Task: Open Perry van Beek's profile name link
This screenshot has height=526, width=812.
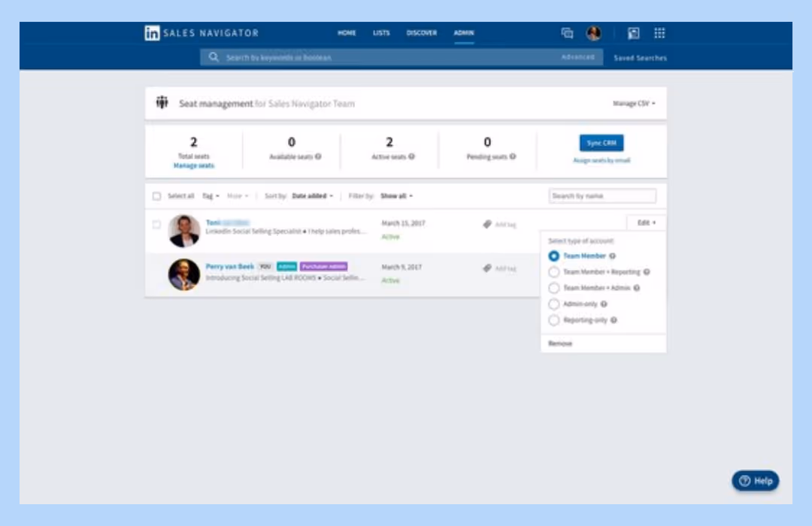Action: 230,267
